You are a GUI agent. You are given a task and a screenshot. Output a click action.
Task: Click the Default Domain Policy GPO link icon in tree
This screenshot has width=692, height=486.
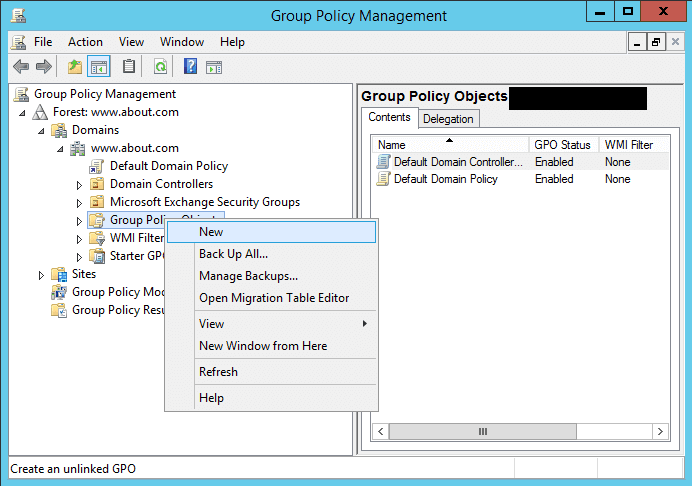point(97,166)
